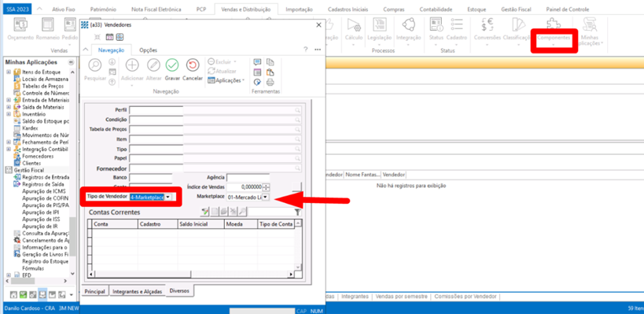Viewport: 644px width, 314px height.
Task: Collapse the Minhas Aplicações panel
Action: 71,62
